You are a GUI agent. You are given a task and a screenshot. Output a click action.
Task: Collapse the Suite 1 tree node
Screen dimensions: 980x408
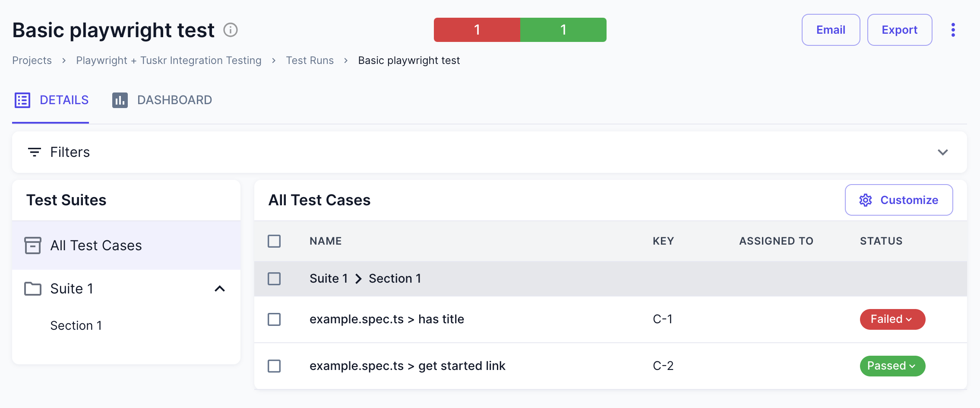coord(220,289)
